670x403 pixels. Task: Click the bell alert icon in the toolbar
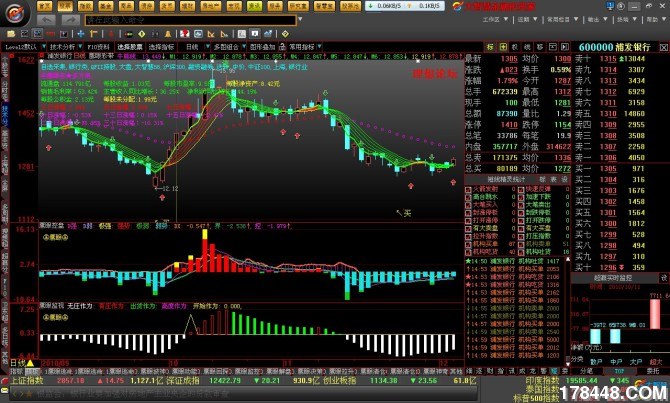pyautogui.click(x=168, y=34)
